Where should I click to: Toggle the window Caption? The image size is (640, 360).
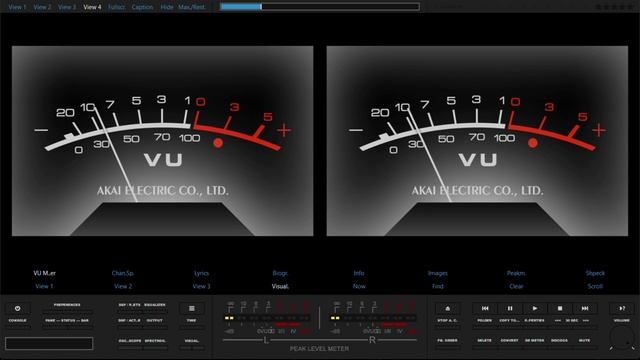[x=142, y=7]
